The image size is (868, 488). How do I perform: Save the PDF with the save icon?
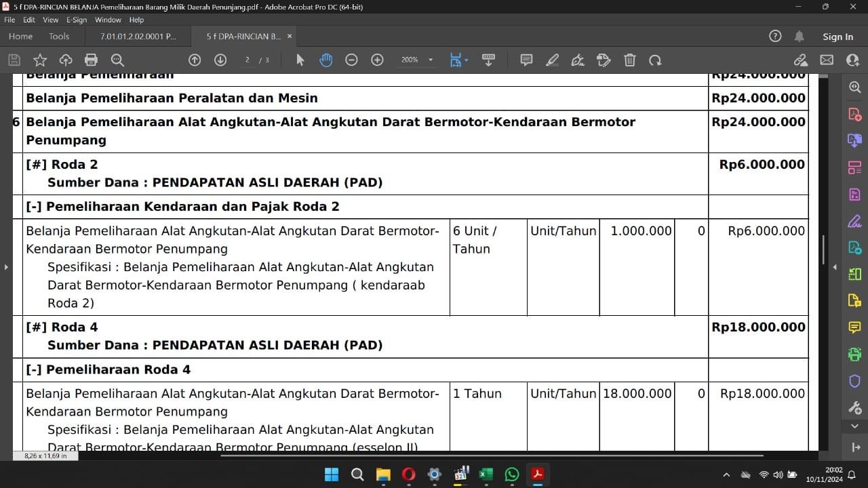[x=14, y=60]
